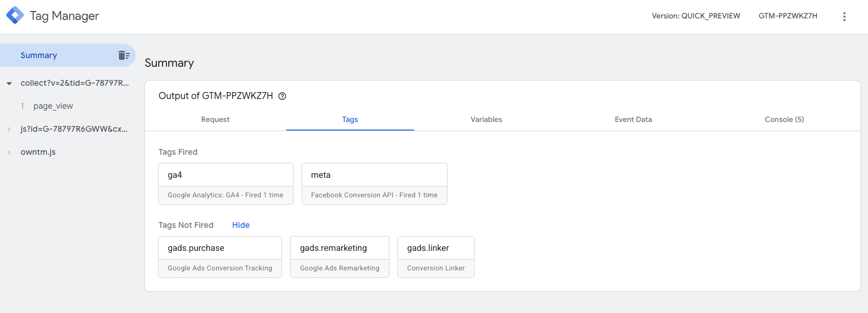Open the Event Data tab
868x313 pixels.
(633, 120)
